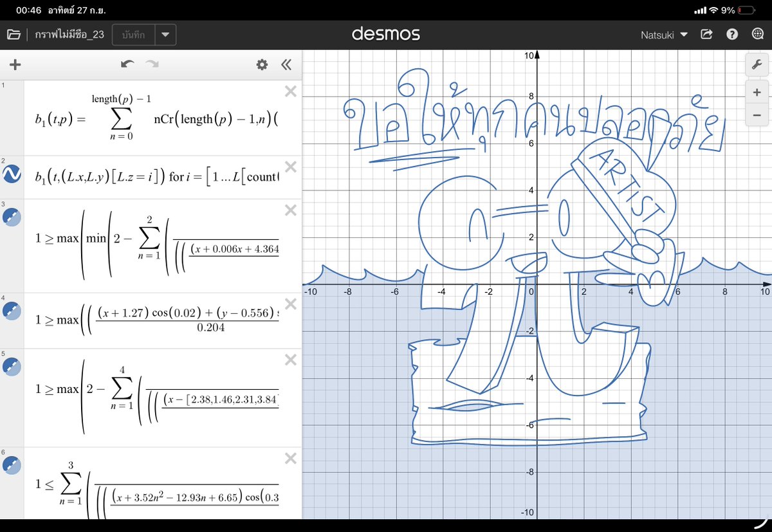Collapse the expression list panel
772x532 pixels.
click(x=286, y=64)
